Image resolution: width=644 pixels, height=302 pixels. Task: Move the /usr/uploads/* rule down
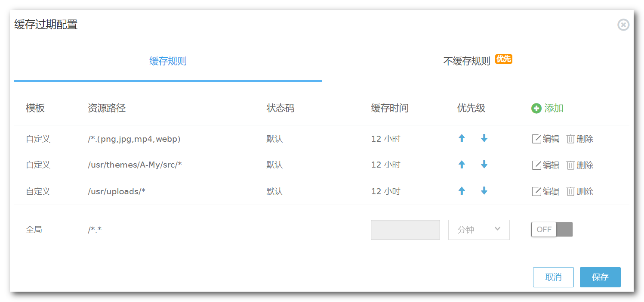pos(484,191)
